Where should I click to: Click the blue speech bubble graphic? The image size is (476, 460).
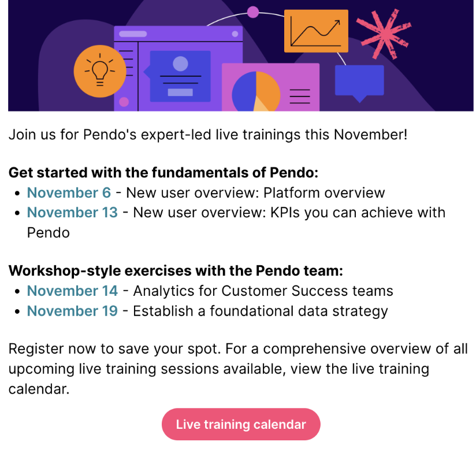pyautogui.click(x=359, y=83)
